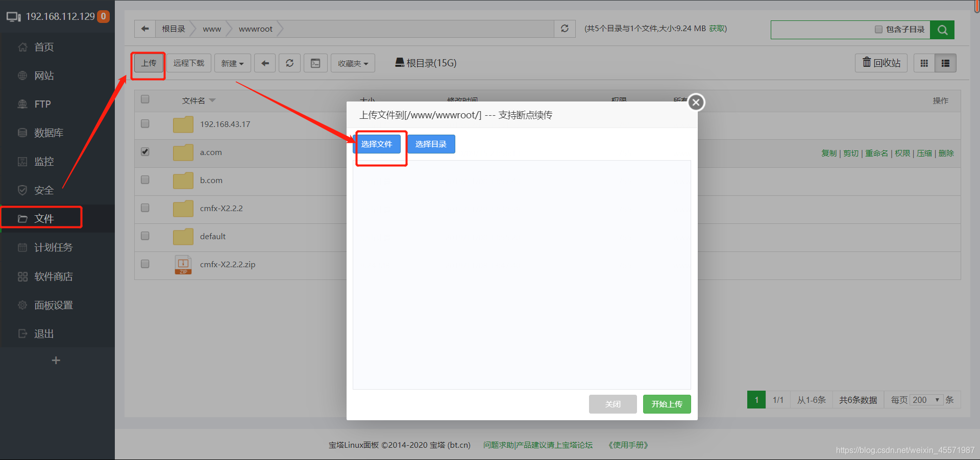
Task: Click 选择文件 in upload dialog
Action: (377, 144)
